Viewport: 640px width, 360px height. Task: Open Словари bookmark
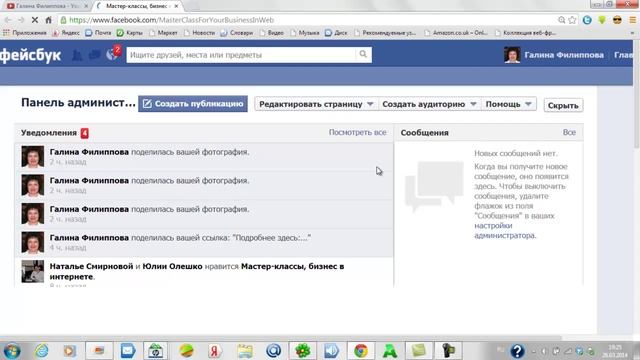click(237, 33)
